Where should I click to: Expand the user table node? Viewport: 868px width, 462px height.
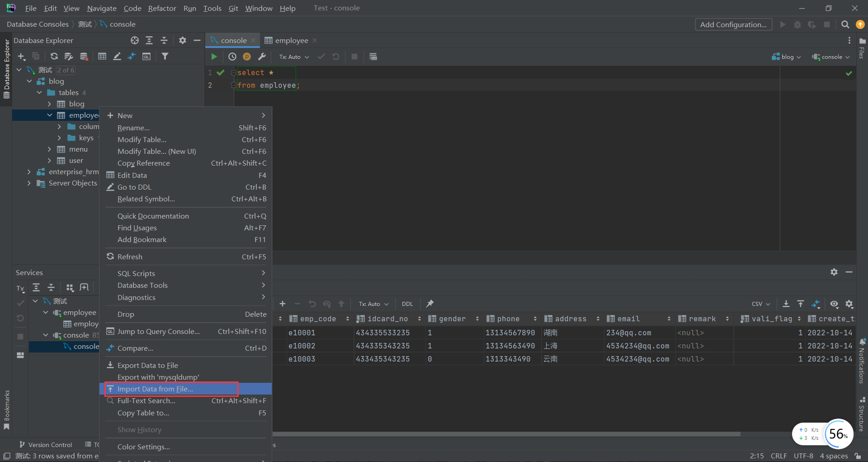(x=49, y=160)
